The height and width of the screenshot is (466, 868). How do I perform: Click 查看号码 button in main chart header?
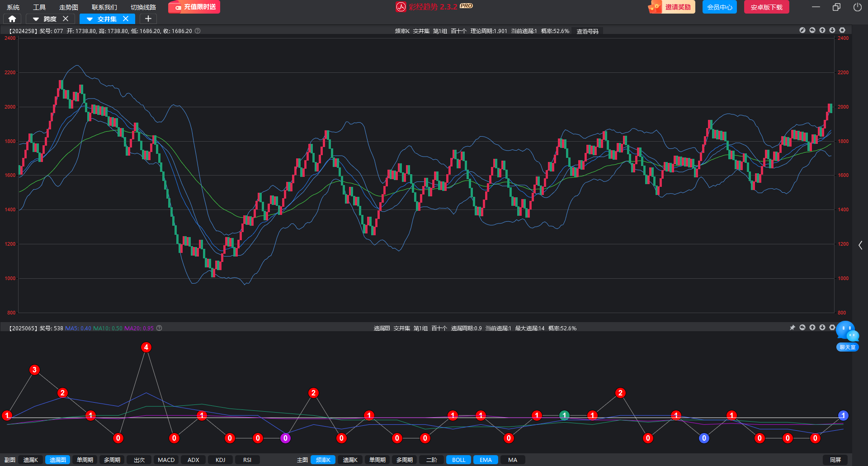(587, 31)
